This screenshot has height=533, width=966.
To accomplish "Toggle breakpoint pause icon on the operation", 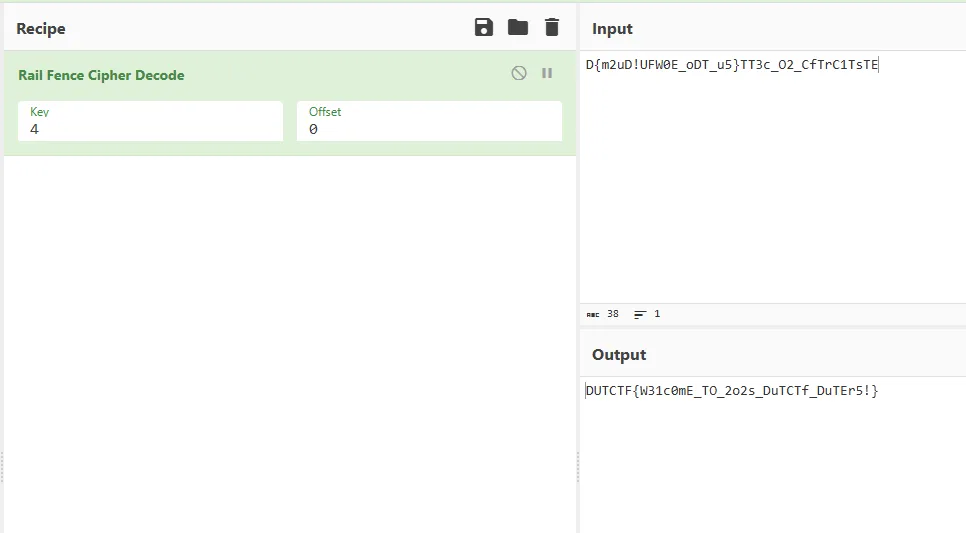I will tap(547, 73).
